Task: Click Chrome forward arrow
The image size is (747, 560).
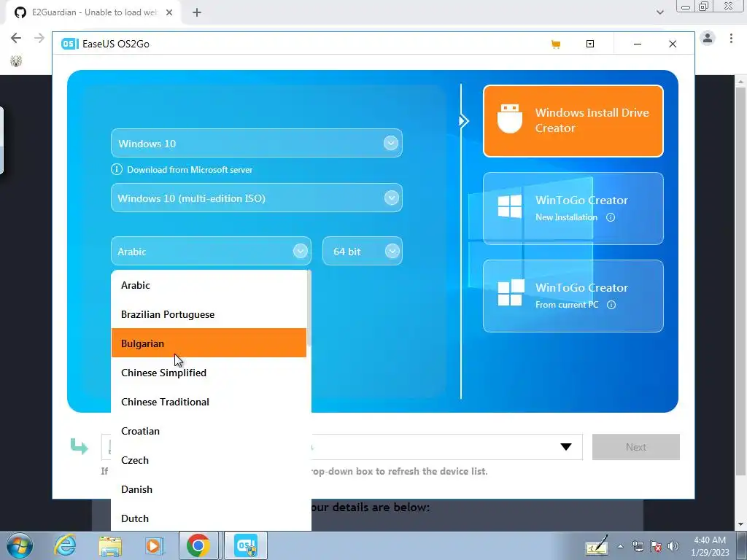Action: tap(39, 38)
